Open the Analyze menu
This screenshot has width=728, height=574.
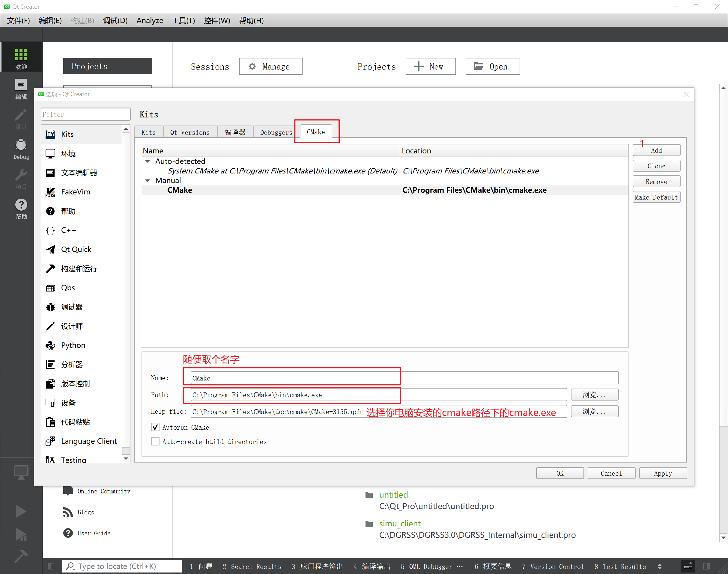[150, 20]
